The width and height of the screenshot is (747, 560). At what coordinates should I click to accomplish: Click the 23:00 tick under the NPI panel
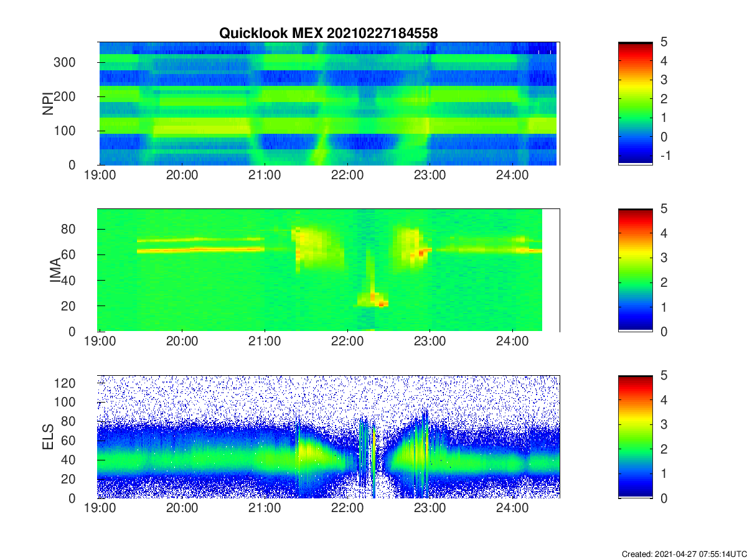(x=430, y=175)
